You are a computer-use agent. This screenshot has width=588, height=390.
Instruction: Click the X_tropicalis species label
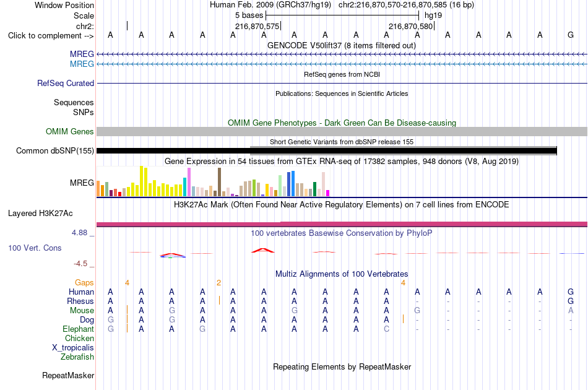point(73,348)
